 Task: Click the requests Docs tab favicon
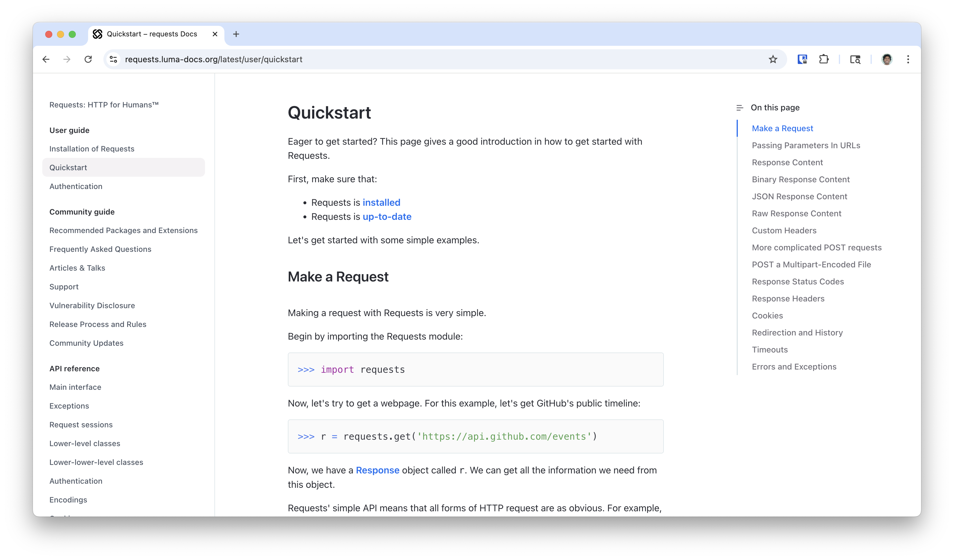click(98, 34)
